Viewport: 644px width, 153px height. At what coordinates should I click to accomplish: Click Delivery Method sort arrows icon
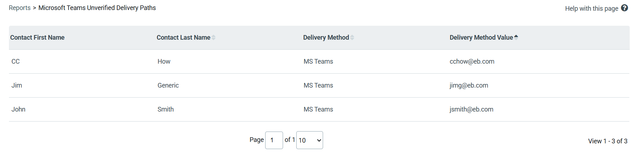click(352, 38)
